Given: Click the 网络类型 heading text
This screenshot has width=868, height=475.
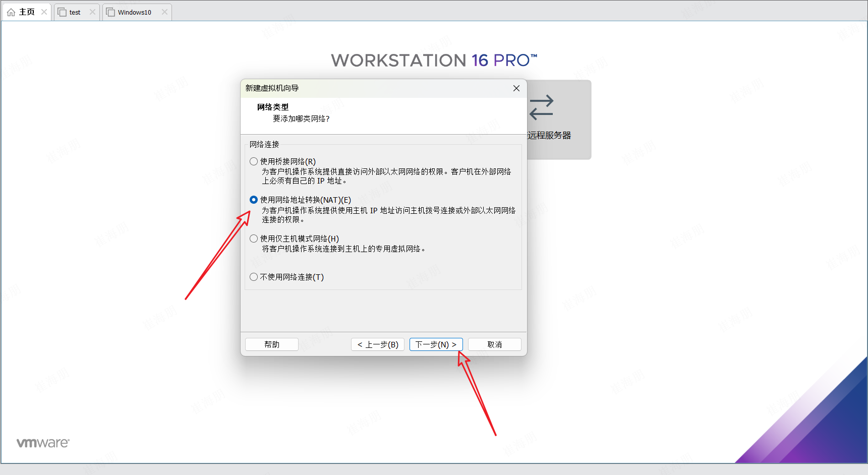Looking at the screenshot, I should pyautogui.click(x=273, y=107).
